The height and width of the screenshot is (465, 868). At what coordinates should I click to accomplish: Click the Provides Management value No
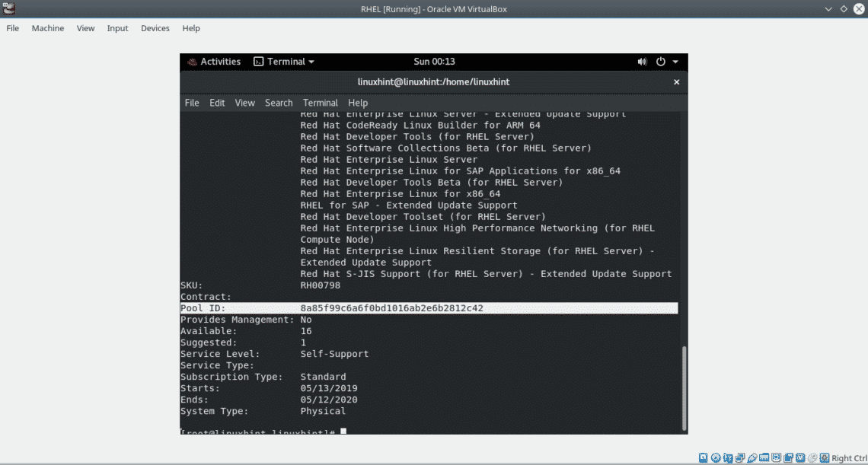pyautogui.click(x=306, y=320)
